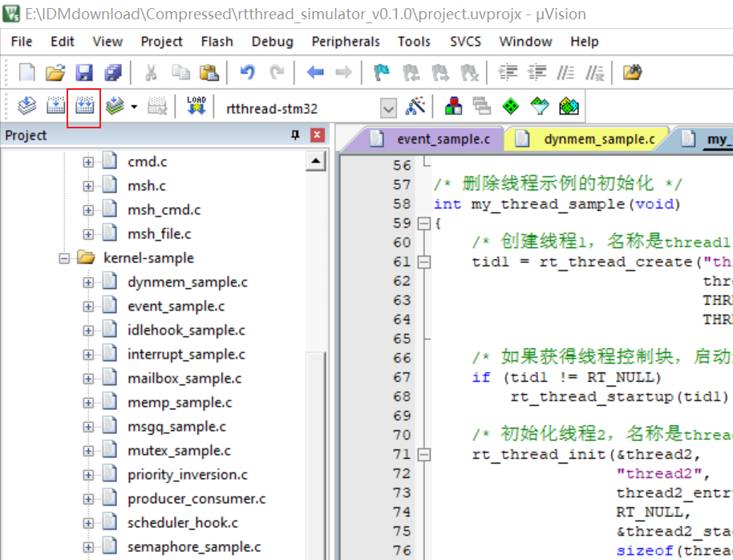The height and width of the screenshot is (560, 733).
Task: Select mutex_sample.c in the project tree
Action: pyautogui.click(x=179, y=451)
